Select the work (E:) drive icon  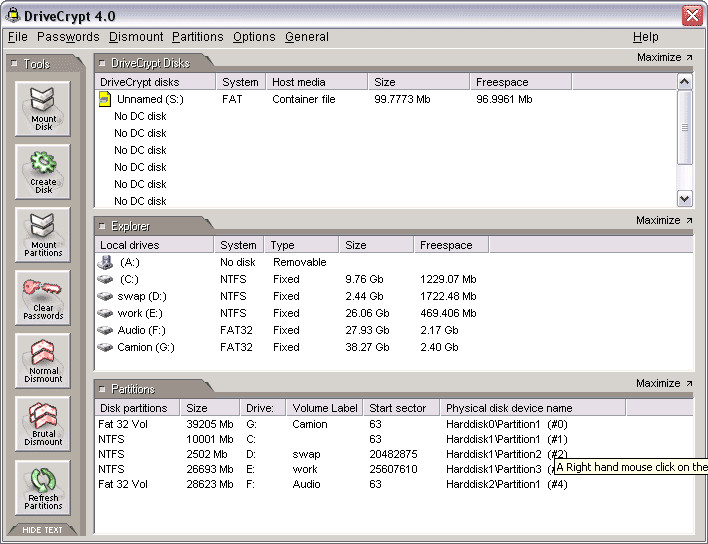105,313
